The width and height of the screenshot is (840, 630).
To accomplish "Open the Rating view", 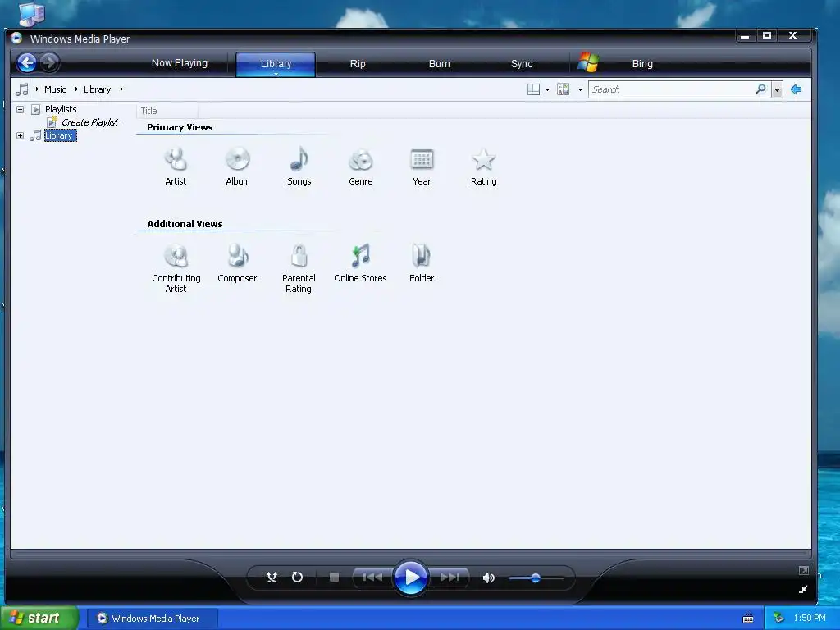I will click(x=483, y=167).
